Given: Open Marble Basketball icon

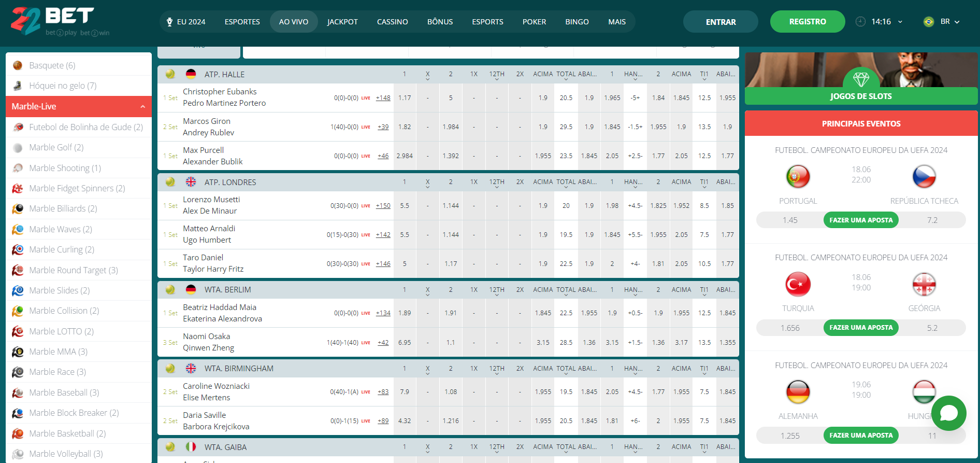Looking at the screenshot, I should pos(18,433).
